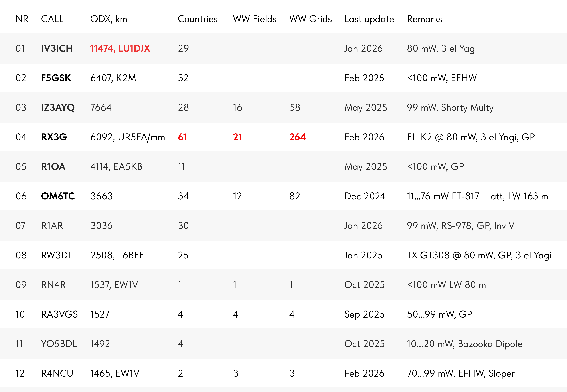
Task: Click the R4NCU call sign cell
Action: 57,373
